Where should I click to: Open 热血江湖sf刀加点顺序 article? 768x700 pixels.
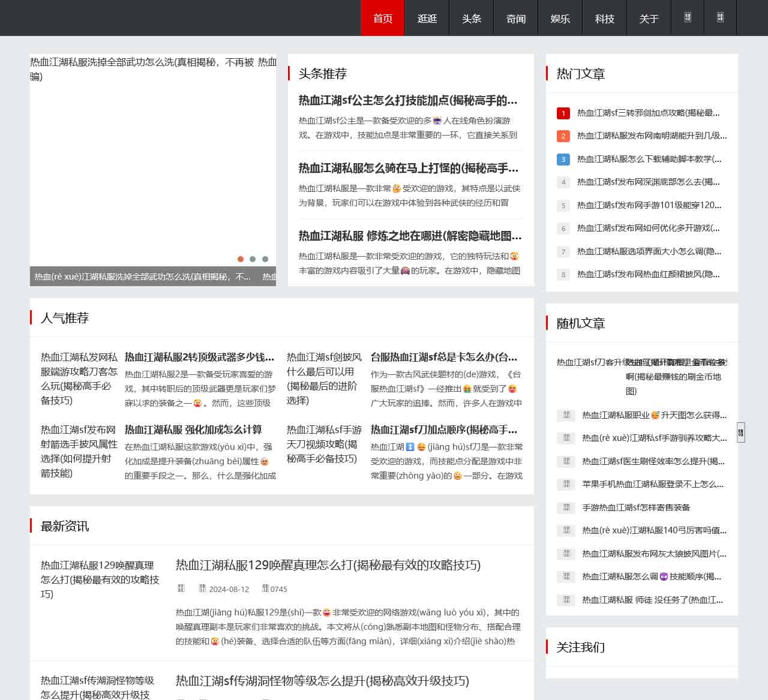point(444,429)
